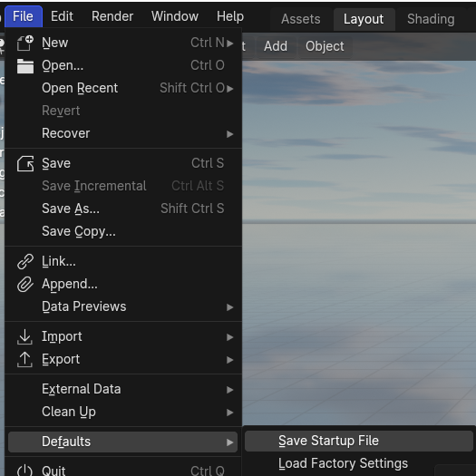476x476 pixels.
Task: Click the New file icon
Action: [25, 43]
